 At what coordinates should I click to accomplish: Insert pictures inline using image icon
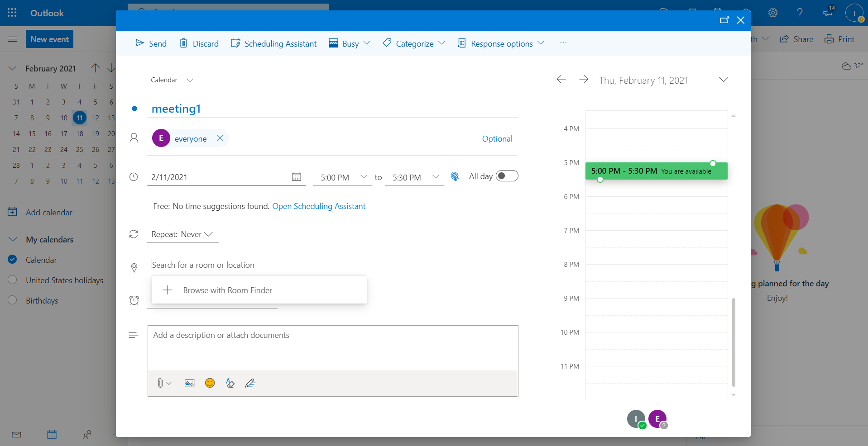point(189,383)
